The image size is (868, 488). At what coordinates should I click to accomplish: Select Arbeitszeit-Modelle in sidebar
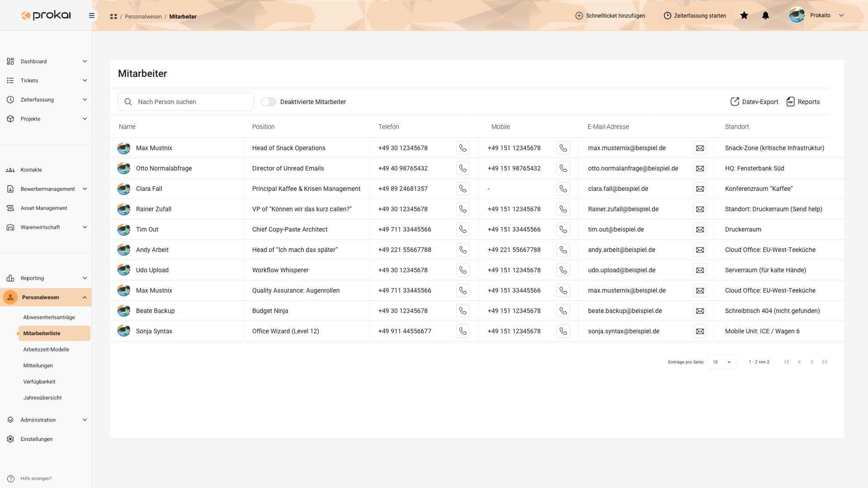click(x=46, y=349)
